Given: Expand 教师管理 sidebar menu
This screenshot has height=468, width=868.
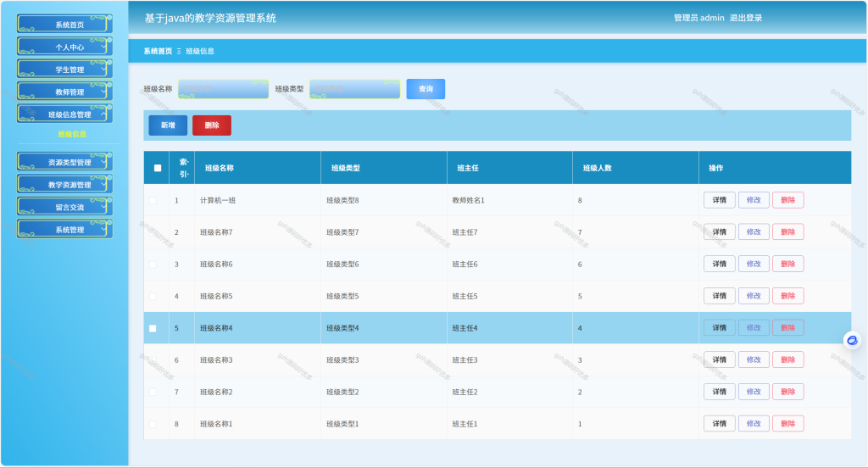Looking at the screenshot, I should tap(65, 92).
